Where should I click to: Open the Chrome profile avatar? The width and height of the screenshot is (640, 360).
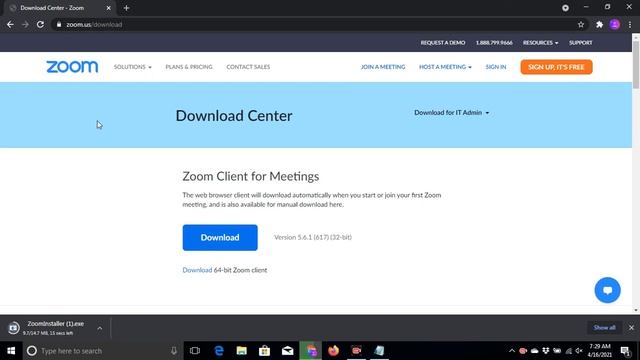(x=615, y=24)
